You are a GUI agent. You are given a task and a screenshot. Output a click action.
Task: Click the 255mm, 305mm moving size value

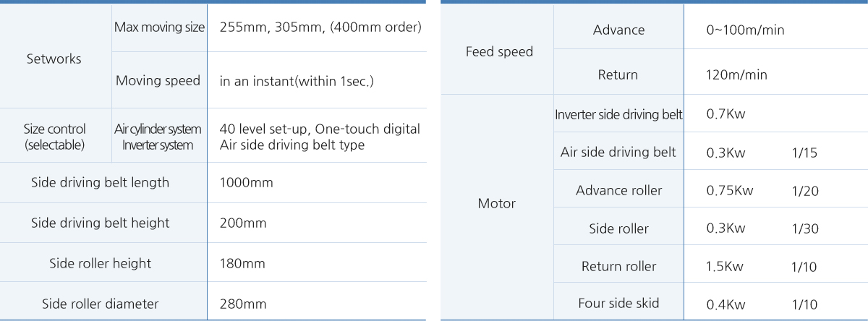coord(320,27)
